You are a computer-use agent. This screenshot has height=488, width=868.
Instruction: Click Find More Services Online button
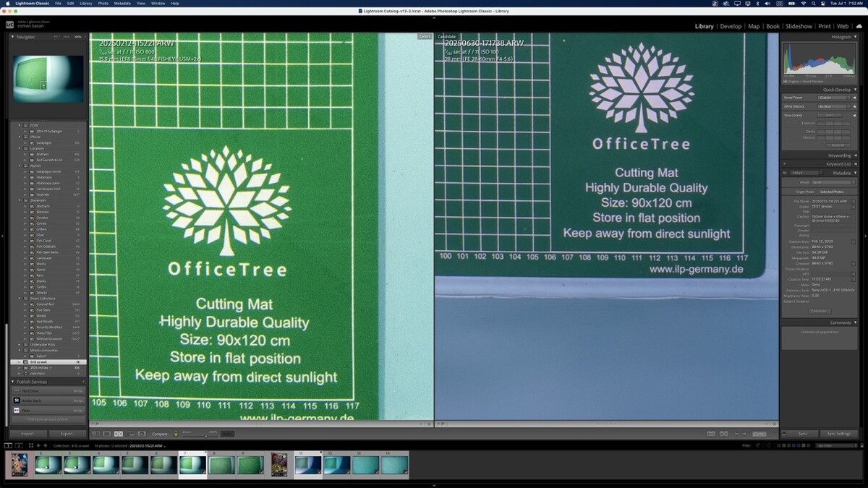pyautogui.click(x=48, y=419)
